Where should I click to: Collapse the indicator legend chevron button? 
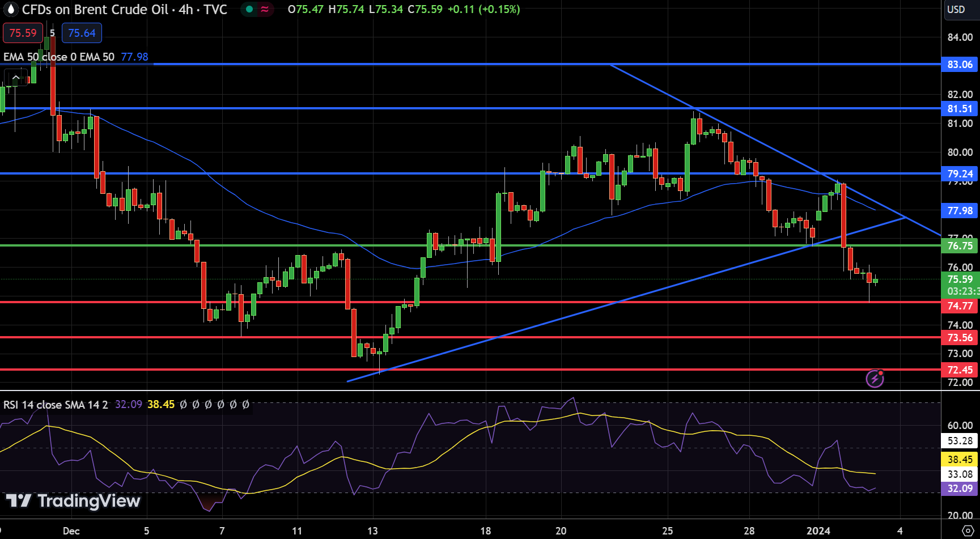(16, 78)
